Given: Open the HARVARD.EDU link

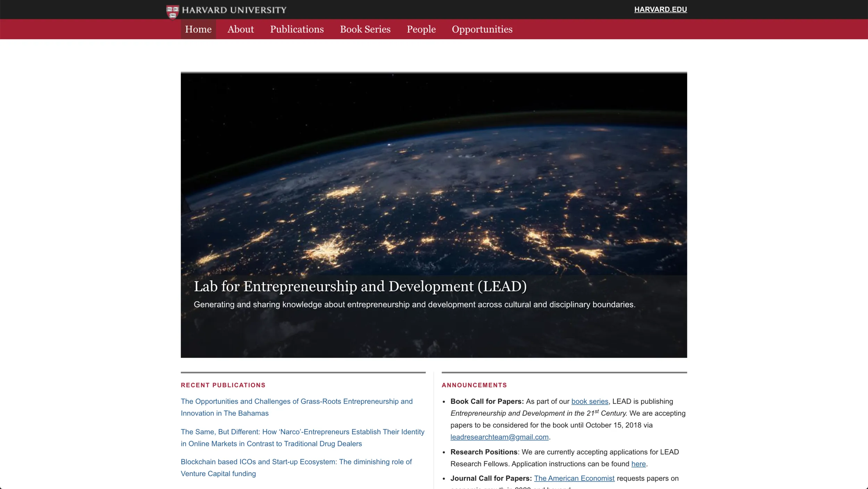Looking at the screenshot, I should click(x=660, y=9).
